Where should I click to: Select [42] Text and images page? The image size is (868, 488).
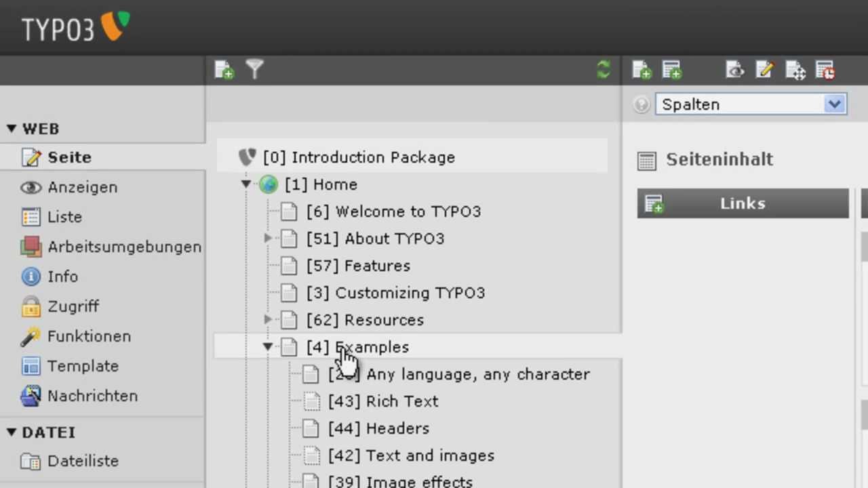411,455
